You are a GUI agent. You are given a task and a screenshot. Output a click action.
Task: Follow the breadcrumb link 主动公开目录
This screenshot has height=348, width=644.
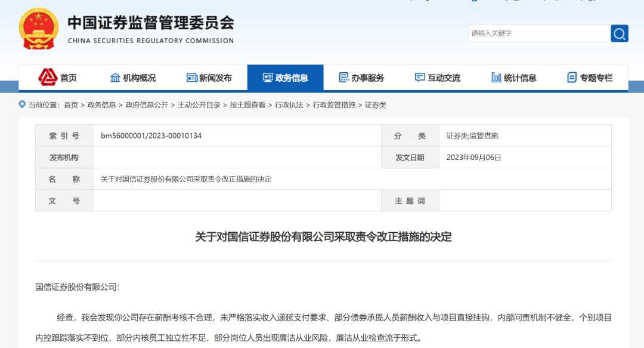199,105
